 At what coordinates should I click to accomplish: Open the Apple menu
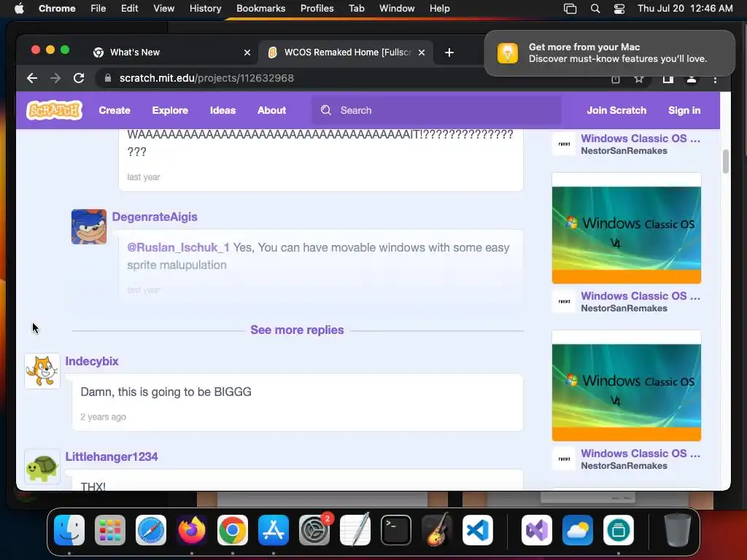19,9
